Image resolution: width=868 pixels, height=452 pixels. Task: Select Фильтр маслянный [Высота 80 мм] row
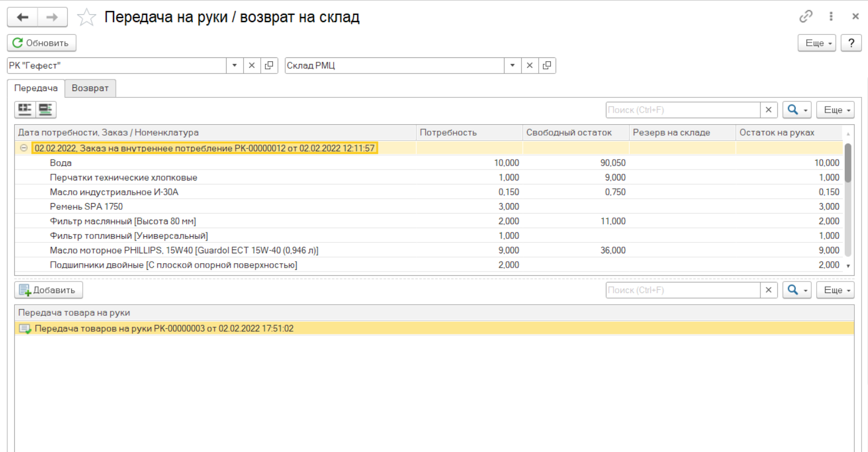[428, 221]
